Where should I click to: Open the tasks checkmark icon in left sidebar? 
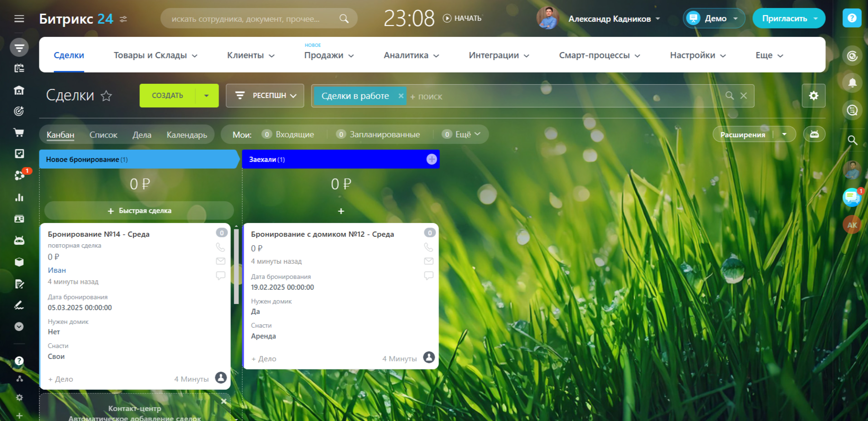(19, 153)
